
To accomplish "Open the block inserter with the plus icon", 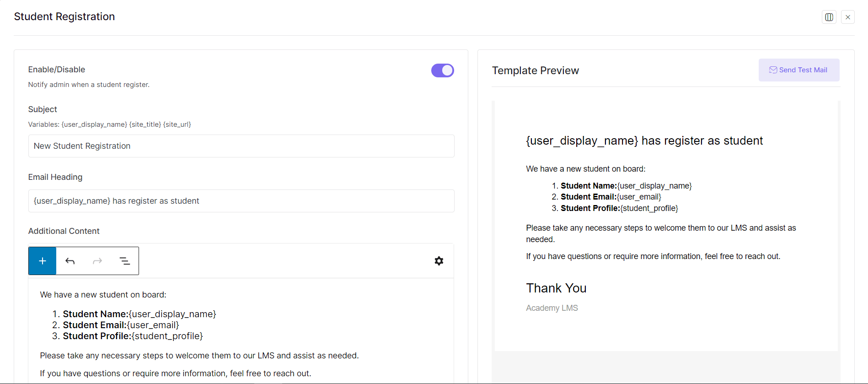I will pos(42,260).
